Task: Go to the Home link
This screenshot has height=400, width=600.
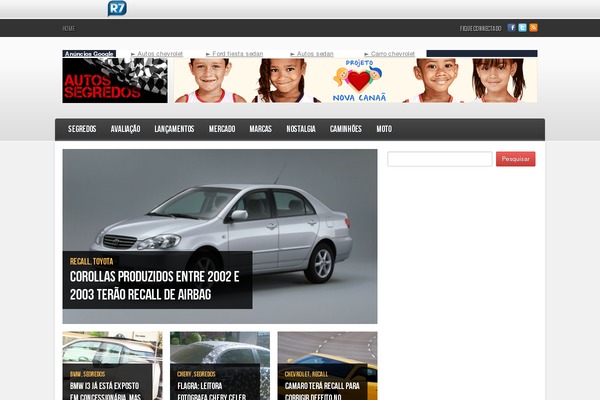Action: pyautogui.click(x=69, y=29)
